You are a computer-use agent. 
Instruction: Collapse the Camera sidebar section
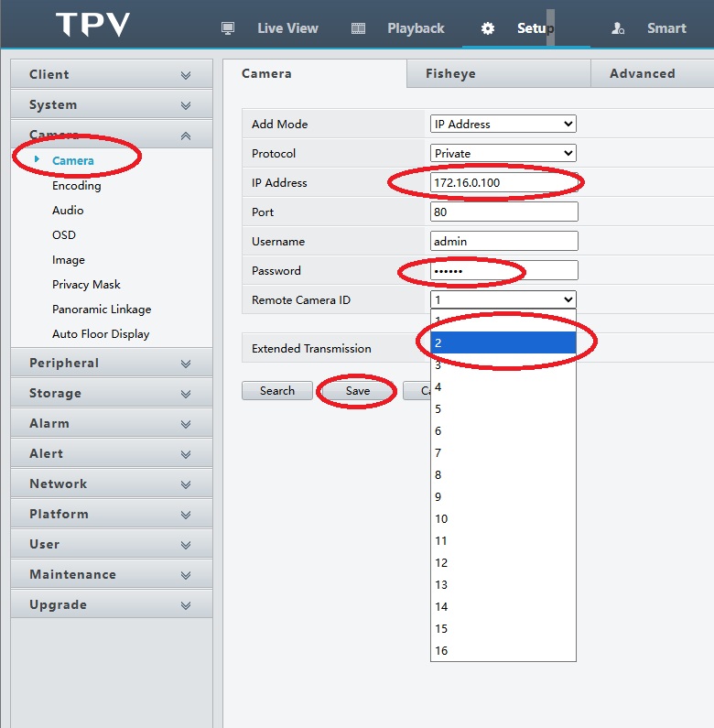186,136
